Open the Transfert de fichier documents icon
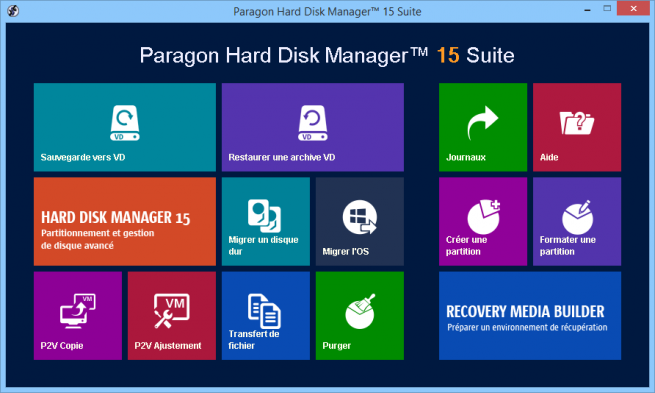 (x=264, y=311)
